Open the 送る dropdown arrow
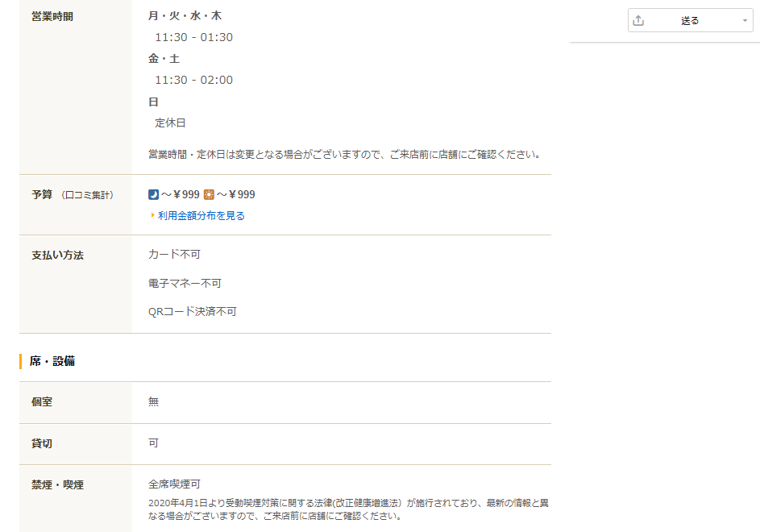Image resolution: width=760 pixels, height=532 pixels. pyautogui.click(x=745, y=21)
